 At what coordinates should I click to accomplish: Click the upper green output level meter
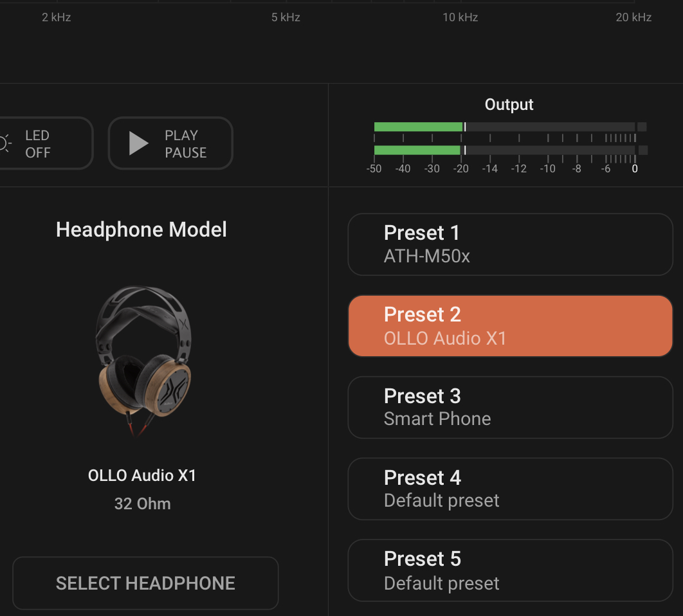coord(418,127)
